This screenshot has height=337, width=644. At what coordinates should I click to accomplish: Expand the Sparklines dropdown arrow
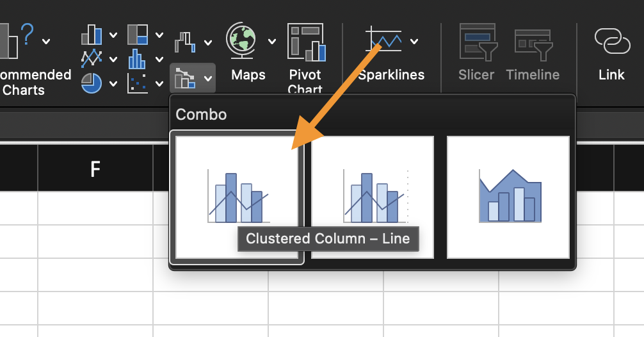coord(414,42)
